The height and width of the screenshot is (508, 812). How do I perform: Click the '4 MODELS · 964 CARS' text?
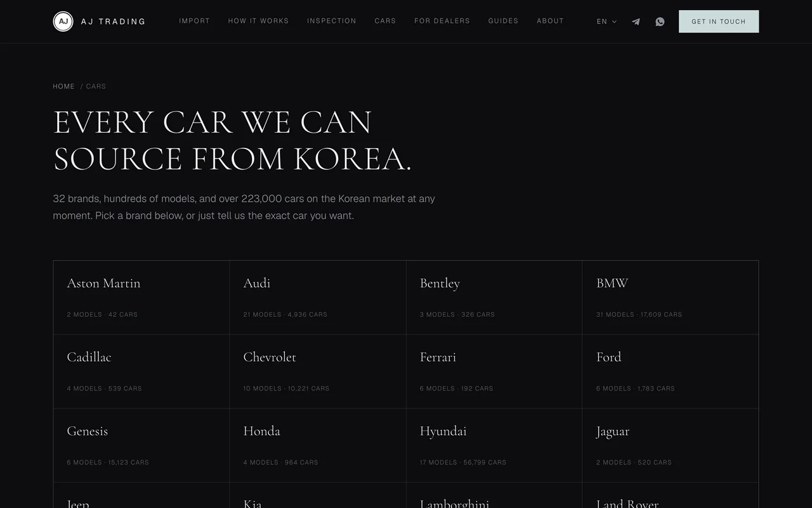click(281, 462)
